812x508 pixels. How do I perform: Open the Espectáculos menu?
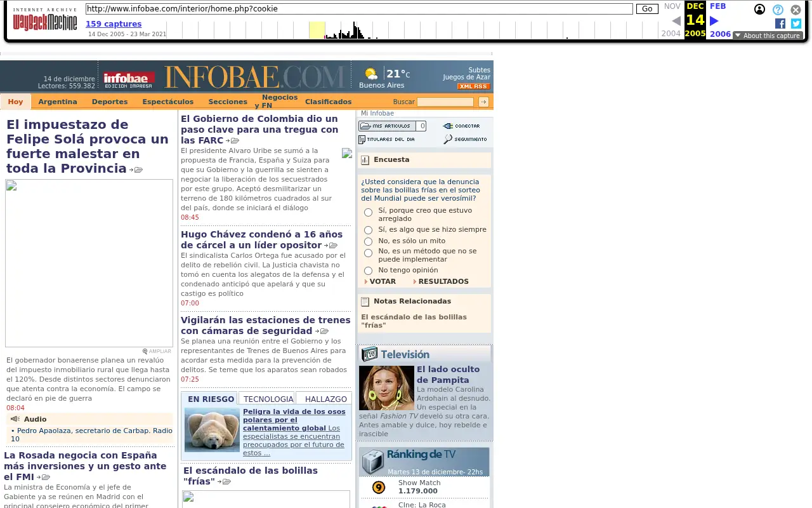point(168,102)
